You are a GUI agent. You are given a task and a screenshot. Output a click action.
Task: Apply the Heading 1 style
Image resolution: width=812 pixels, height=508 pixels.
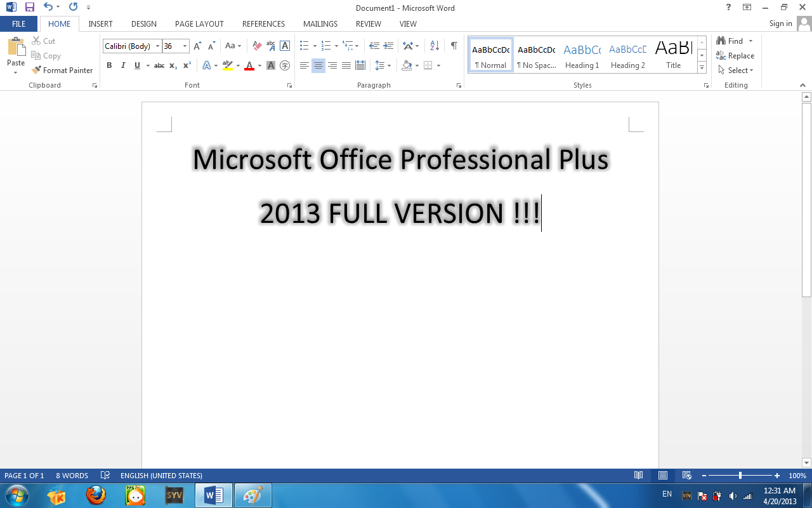pyautogui.click(x=582, y=55)
